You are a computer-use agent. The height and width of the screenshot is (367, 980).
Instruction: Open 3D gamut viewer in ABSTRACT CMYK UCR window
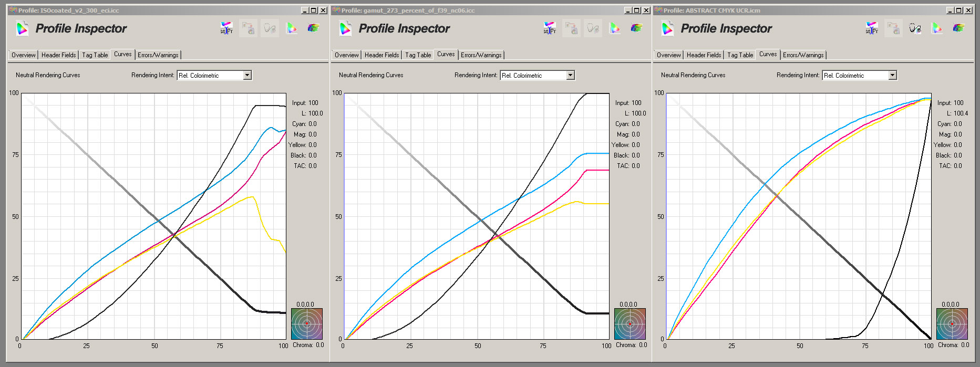click(x=959, y=28)
